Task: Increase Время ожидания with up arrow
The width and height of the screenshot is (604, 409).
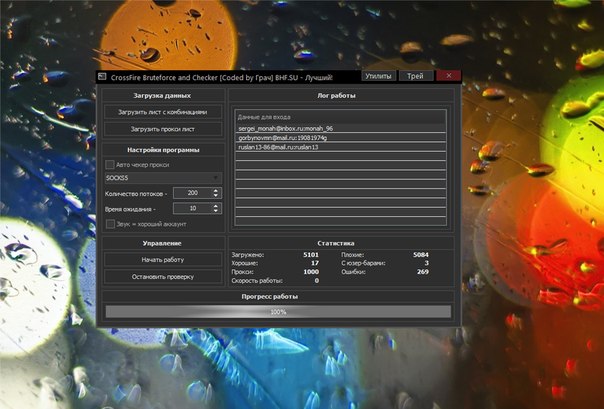Action: (x=216, y=206)
